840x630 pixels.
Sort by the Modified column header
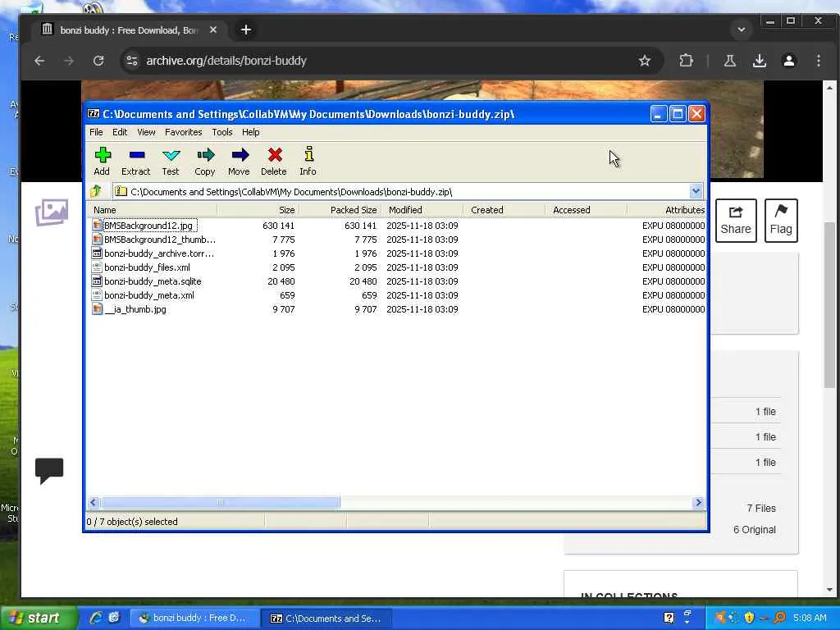422,210
